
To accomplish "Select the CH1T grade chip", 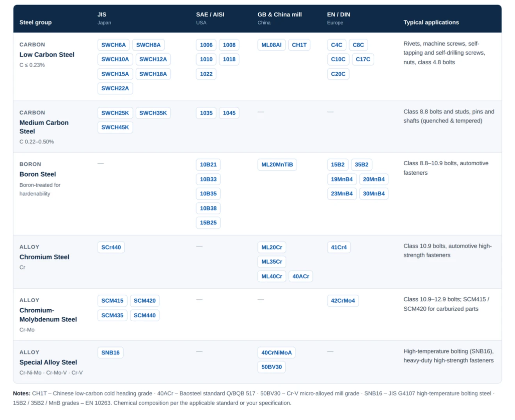I will (x=299, y=45).
